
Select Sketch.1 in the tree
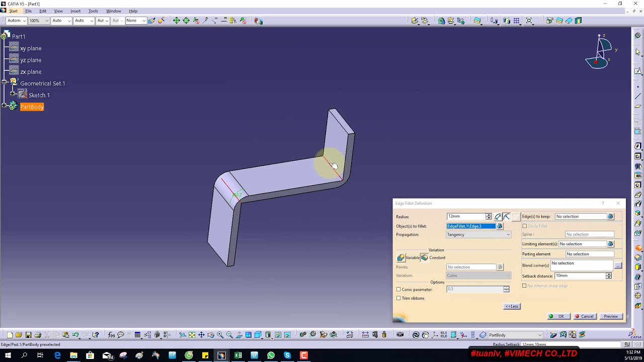click(x=39, y=95)
